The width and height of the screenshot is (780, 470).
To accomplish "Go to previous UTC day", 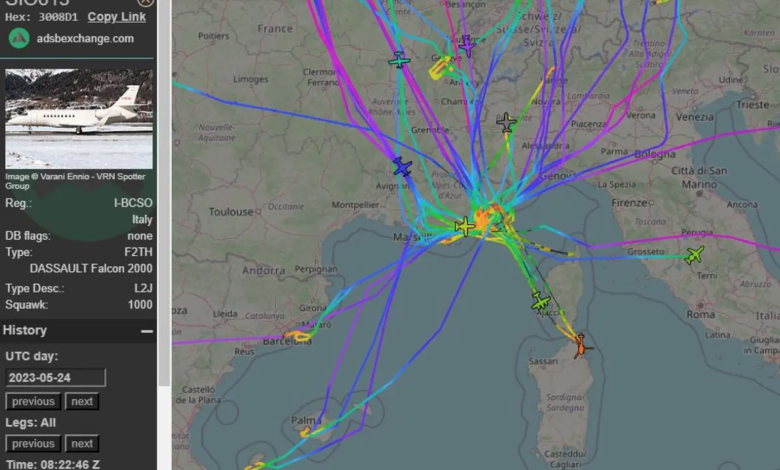I will point(33,401).
